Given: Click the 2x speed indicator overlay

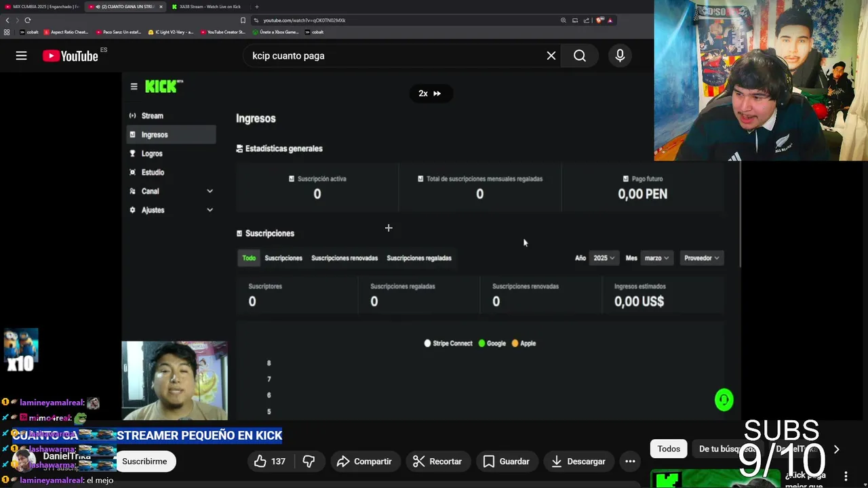Looking at the screenshot, I should tap(430, 94).
